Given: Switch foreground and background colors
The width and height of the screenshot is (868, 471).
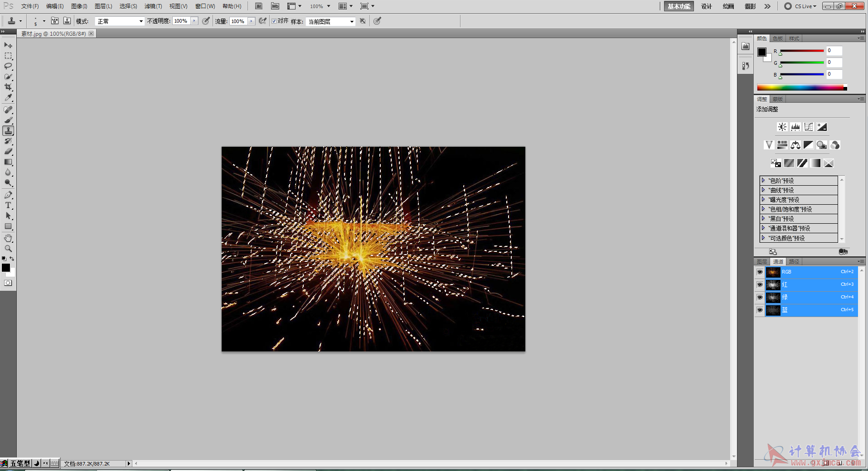Looking at the screenshot, I should pos(12,259).
